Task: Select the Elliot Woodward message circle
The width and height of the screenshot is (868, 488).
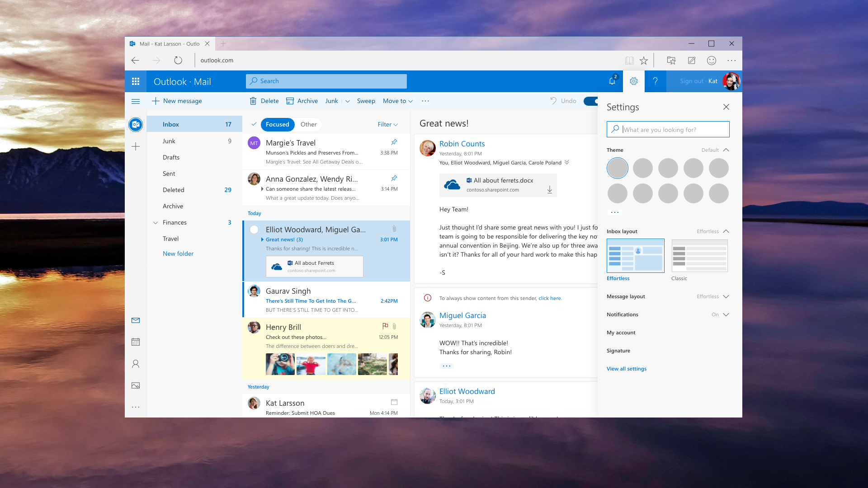Action: [254, 230]
